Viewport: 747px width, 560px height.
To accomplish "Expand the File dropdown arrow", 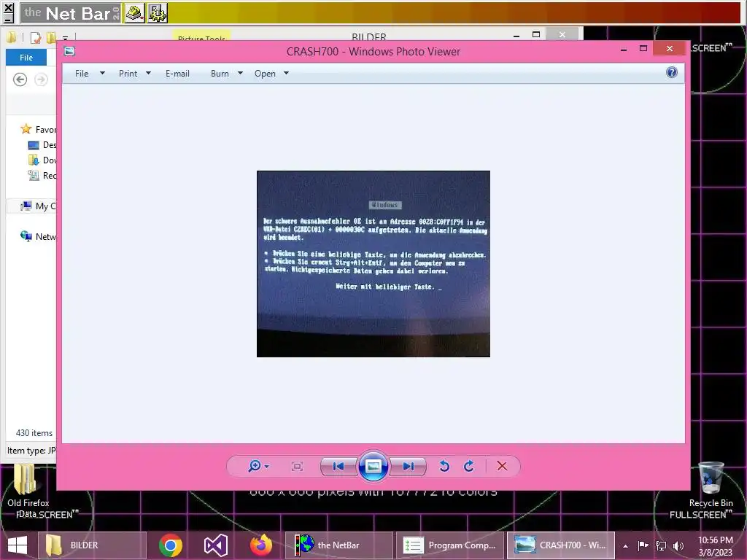I will (102, 74).
